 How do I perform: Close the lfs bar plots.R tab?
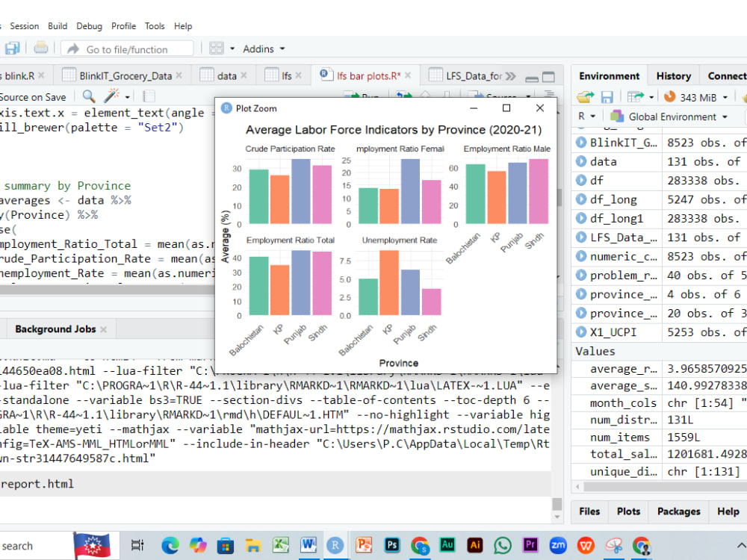(x=408, y=75)
